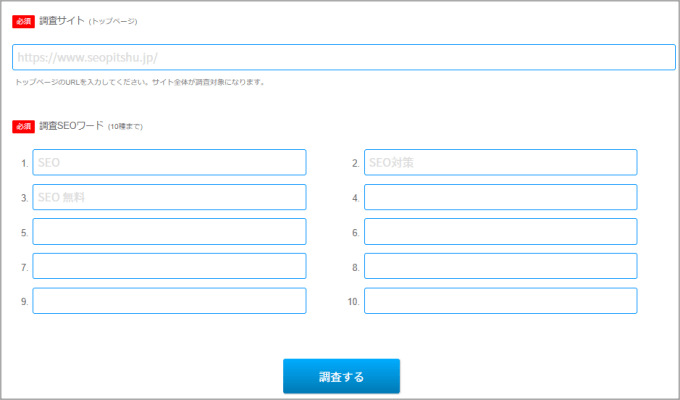Click empty keyword field number 5
This screenshot has height=400, width=680.
169,232
